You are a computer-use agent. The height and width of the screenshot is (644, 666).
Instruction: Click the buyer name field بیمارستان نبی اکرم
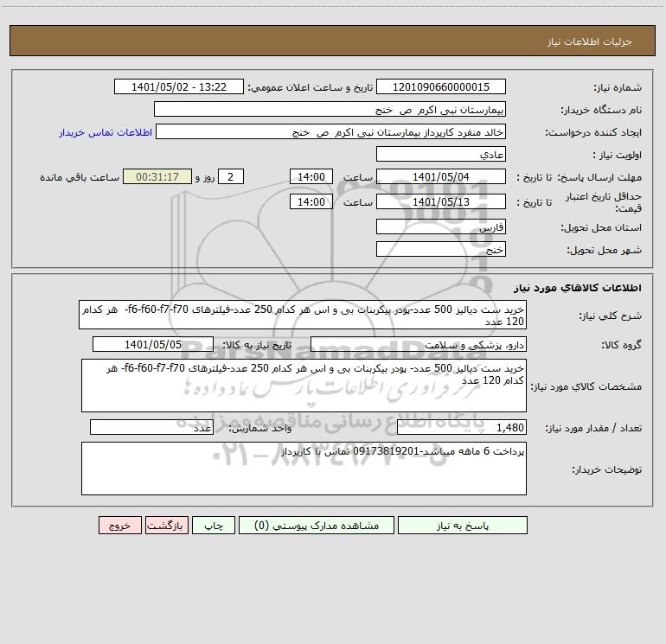[x=330, y=110]
